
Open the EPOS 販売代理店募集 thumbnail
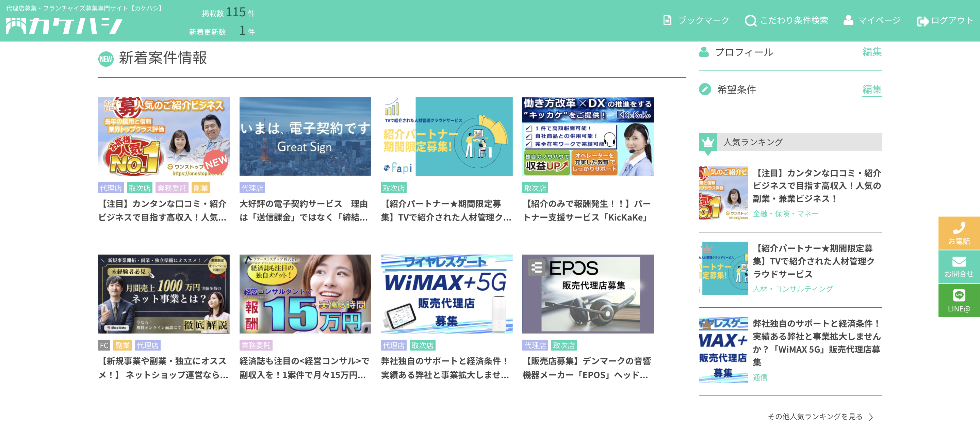(x=588, y=294)
